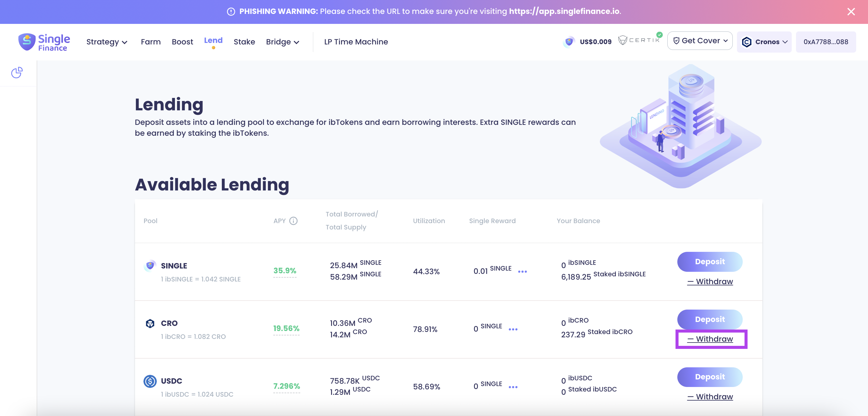868x416 pixels.
Task: Open the CertiK audit badge
Action: [x=640, y=40]
